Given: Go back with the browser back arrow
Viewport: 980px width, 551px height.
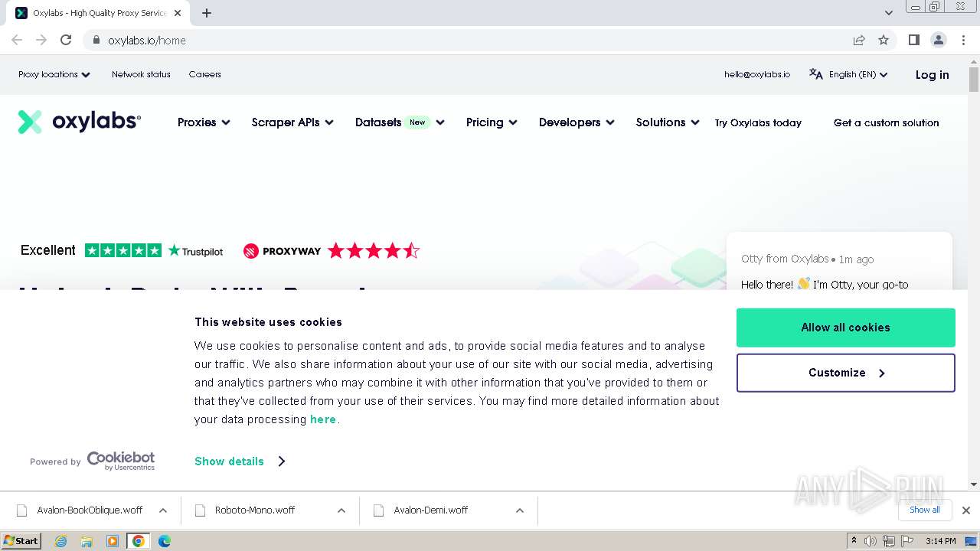Looking at the screenshot, I should (x=17, y=40).
